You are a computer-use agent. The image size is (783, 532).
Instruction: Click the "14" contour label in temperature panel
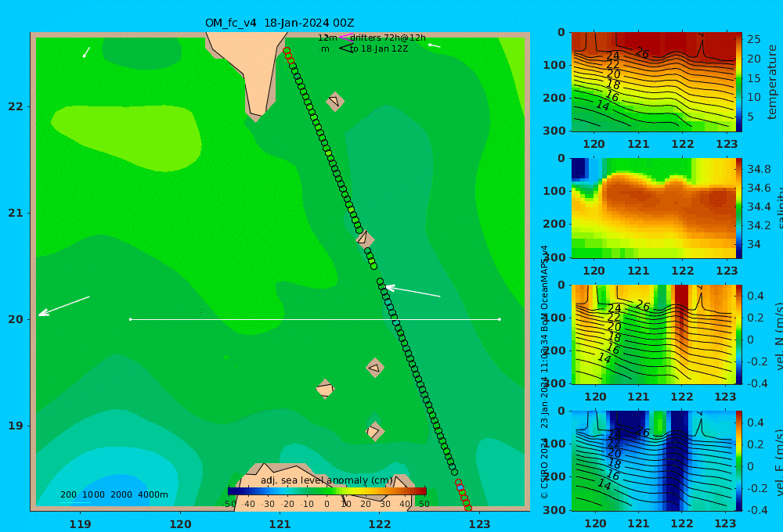point(602,106)
